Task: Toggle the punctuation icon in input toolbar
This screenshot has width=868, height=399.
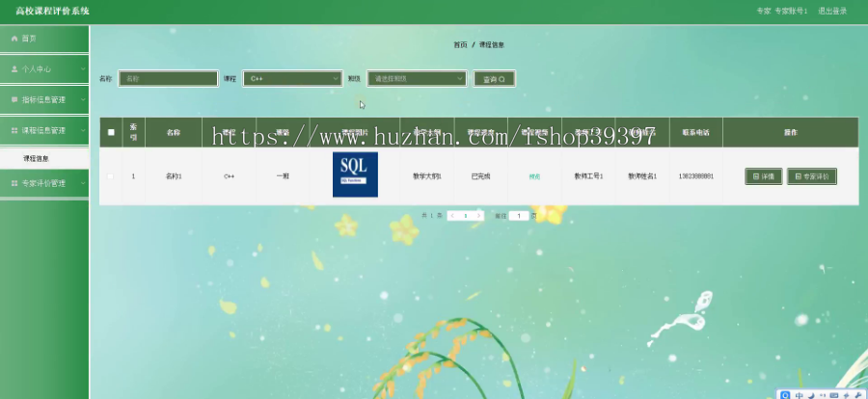Action: [x=823, y=395]
